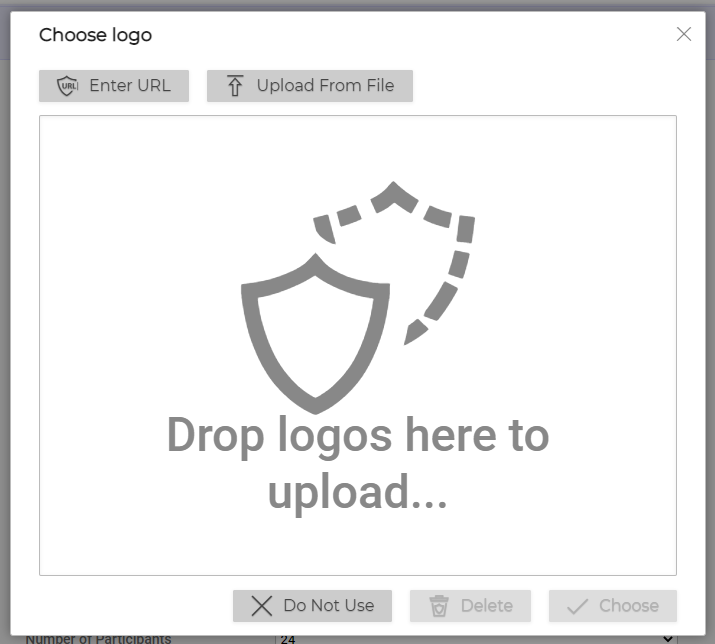Image resolution: width=715 pixels, height=644 pixels.
Task: Open the Enter URL option
Action: (114, 86)
